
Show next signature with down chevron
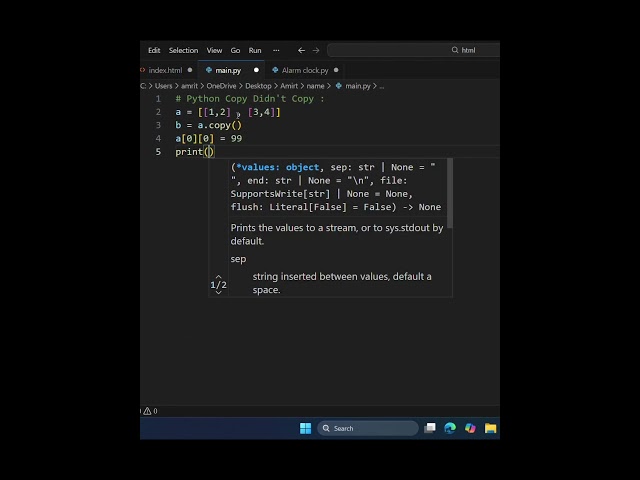(x=218, y=292)
